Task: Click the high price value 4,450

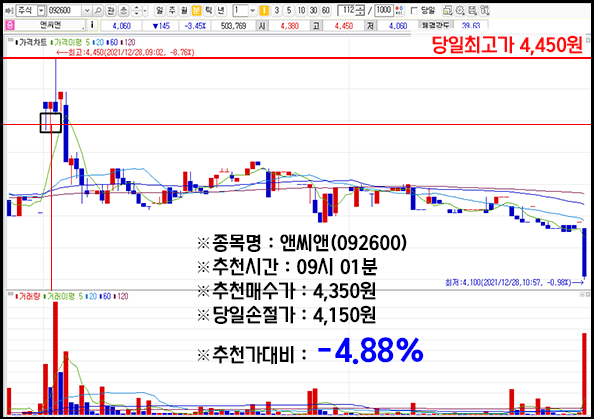Action: coord(344,26)
